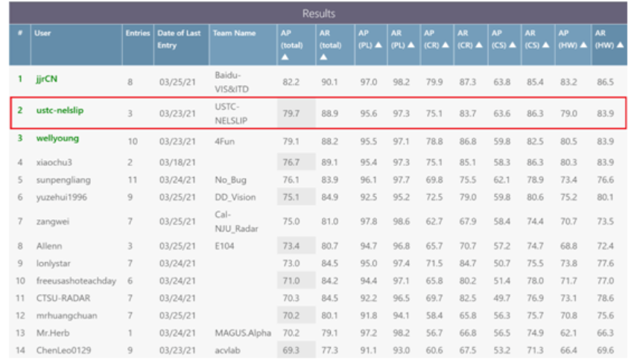Click the AP (PL) sort triangle
This screenshot has width=637, height=364.
pyautogui.click(x=378, y=45)
